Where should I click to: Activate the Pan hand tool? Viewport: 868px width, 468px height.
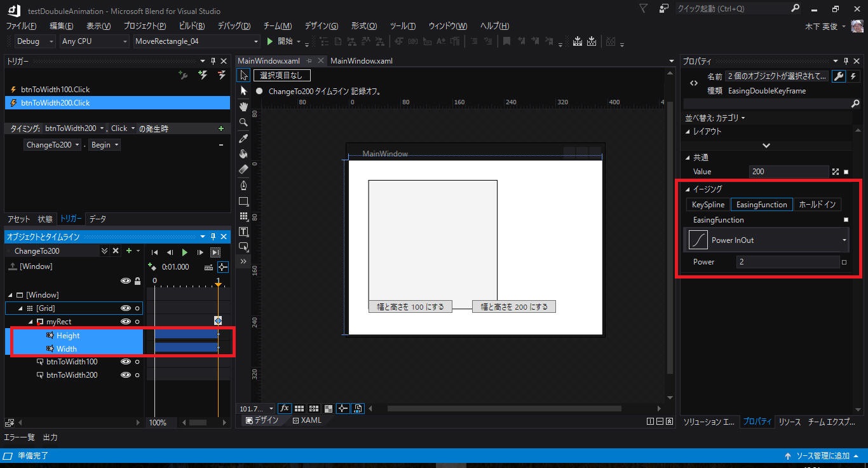pyautogui.click(x=243, y=107)
